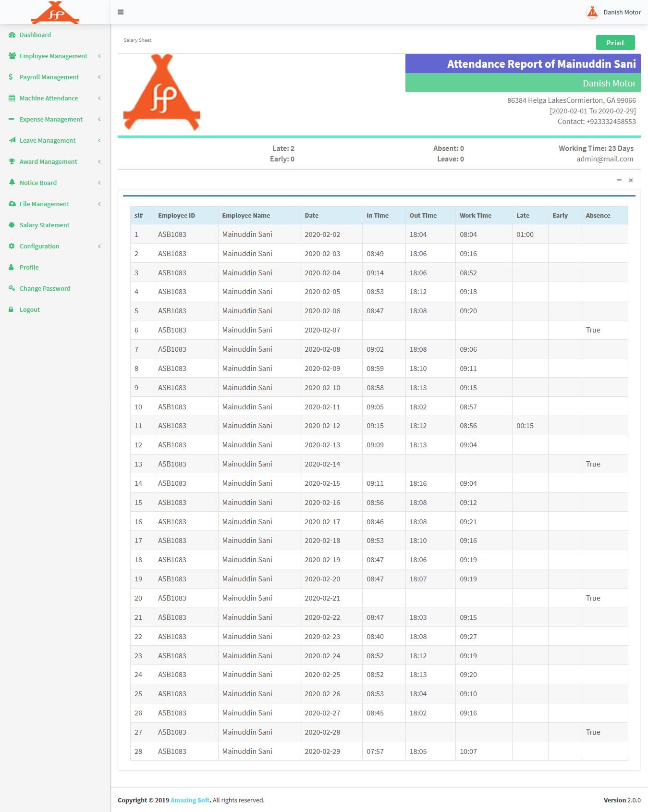This screenshot has width=648, height=812.
Task: Toggle the sidebar with hamburger icon
Action: (x=121, y=12)
